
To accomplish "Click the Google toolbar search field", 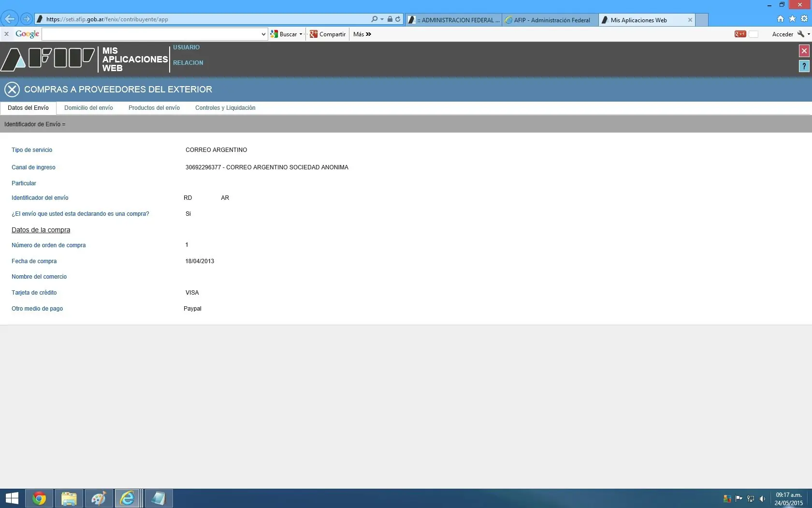I will pos(151,34).
